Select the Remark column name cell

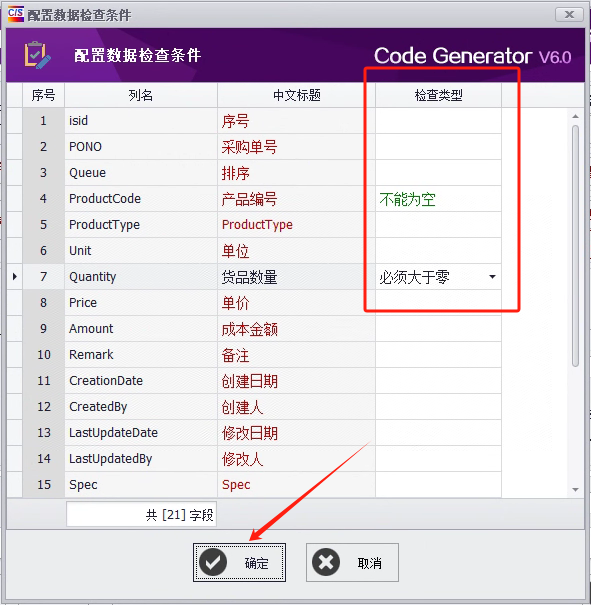click(141, 355)
